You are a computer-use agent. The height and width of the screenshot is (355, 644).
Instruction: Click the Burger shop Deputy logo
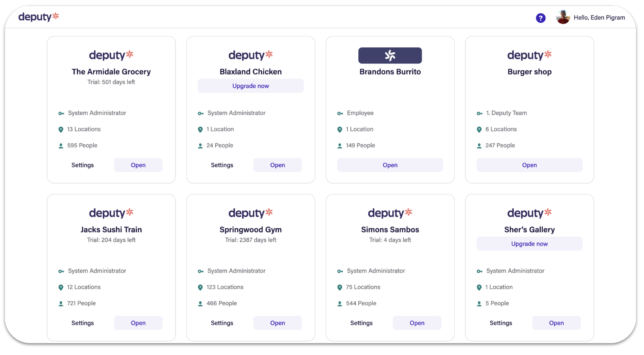coord(529,55)
